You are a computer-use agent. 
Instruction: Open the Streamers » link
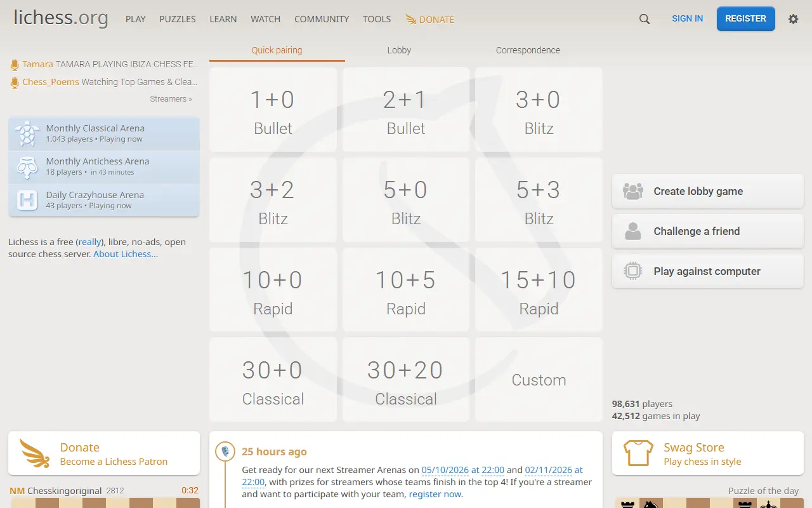click(171, 99)
